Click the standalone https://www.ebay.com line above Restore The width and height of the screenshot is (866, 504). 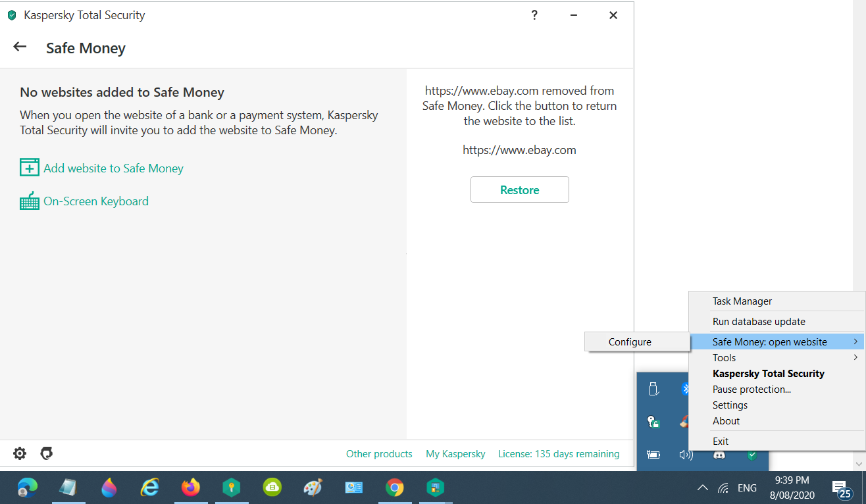[x=520, y=150]
